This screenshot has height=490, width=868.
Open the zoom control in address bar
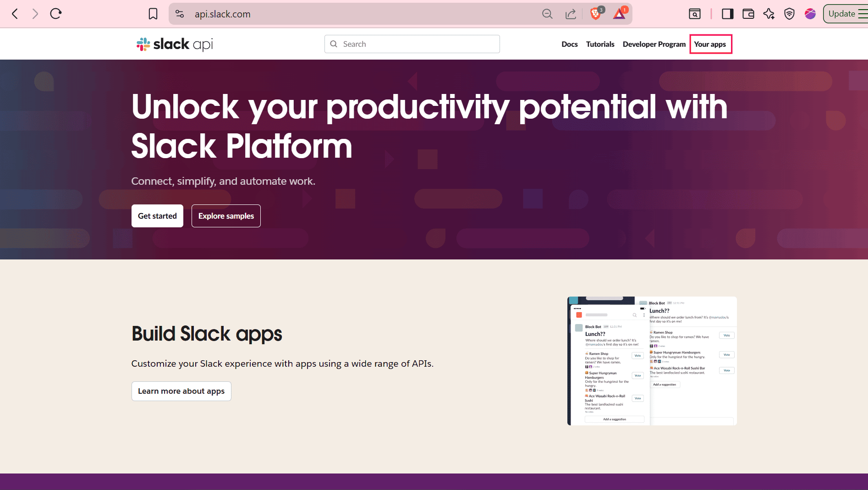pos(547,14)
